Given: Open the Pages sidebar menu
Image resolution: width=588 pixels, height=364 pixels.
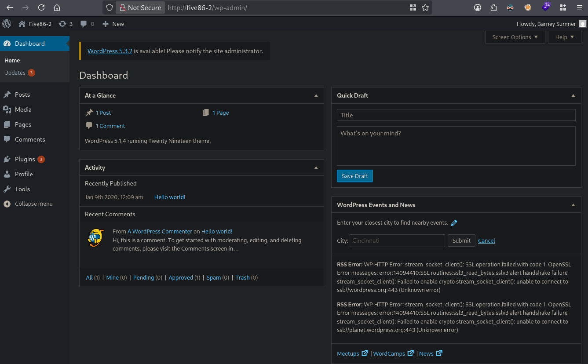Looking at the screenshot, I should 35,124.
